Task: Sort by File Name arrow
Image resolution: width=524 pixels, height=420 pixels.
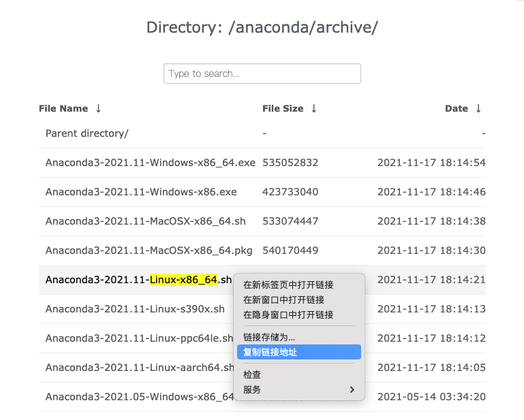Action: point(98,108)
